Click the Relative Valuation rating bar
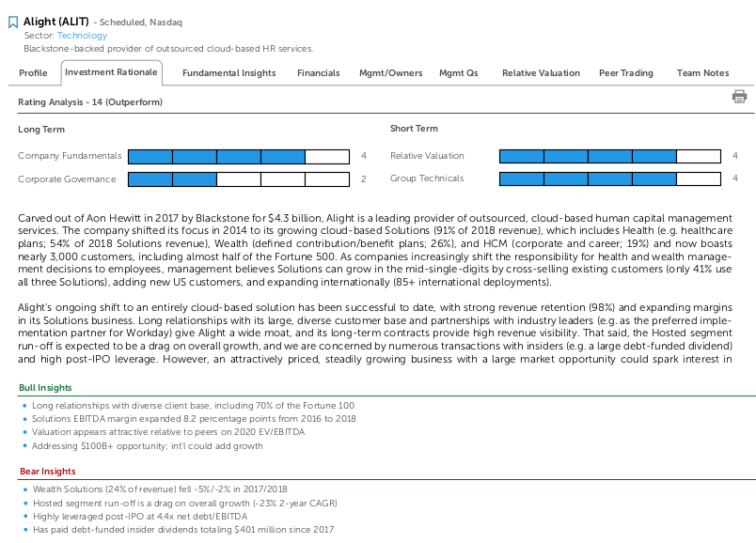This screenshot has width=756, height=543. (x=610, y=156)
